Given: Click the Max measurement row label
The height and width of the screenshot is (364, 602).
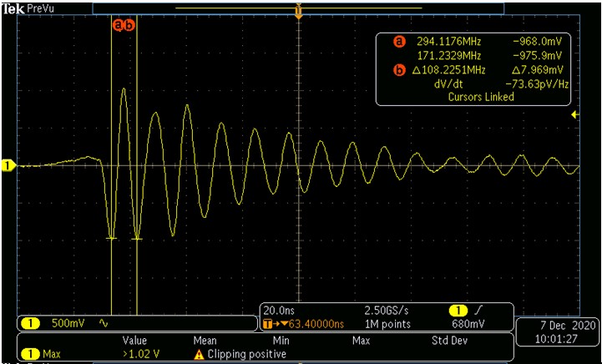Looking at the screenshot, I should point(52,354).
